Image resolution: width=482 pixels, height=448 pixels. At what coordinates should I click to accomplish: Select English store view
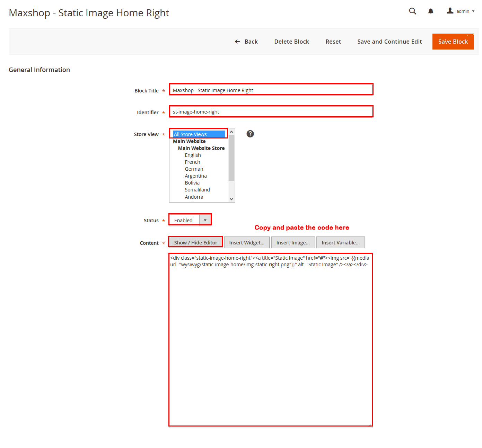(x=193, y=155)
